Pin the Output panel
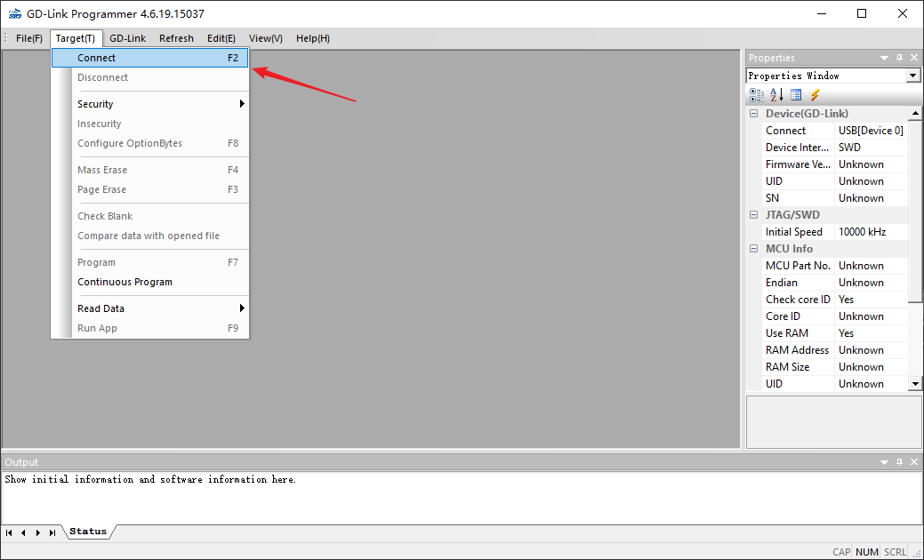Viewport: 924px width, 560px height. click(x=899, y=462)
